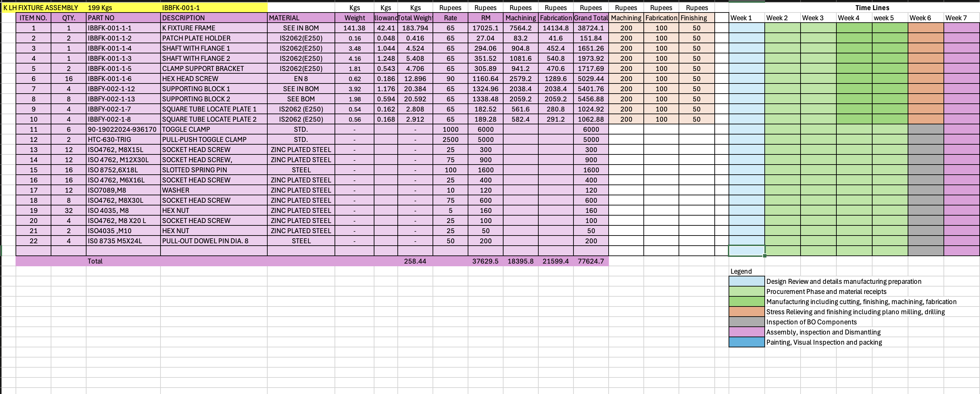Click 'SQUARE TUBE LOCATE PLATE 1' cell
The image size is (980, 394).
214,109
